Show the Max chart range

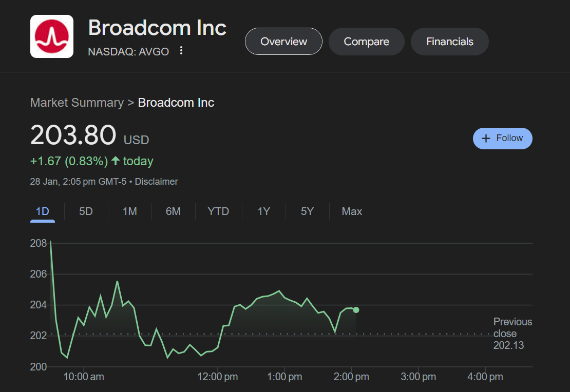click(352, 211)
